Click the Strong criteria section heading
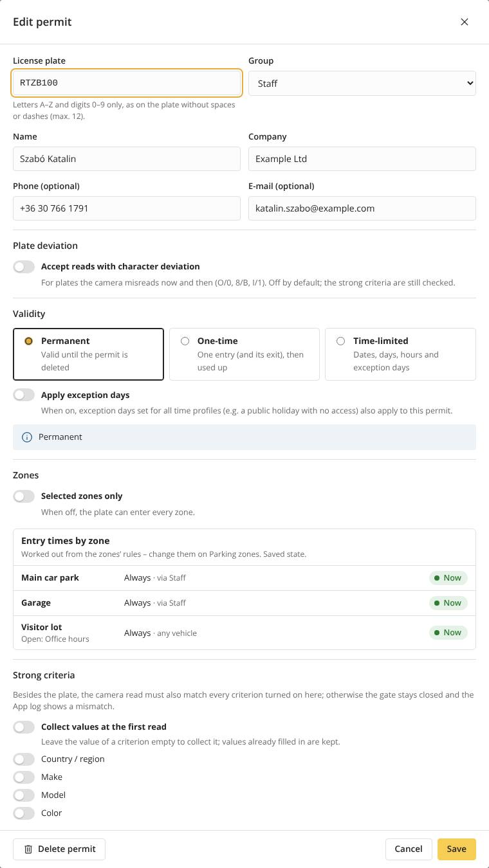The image size is (489, 868). point(44,675)
